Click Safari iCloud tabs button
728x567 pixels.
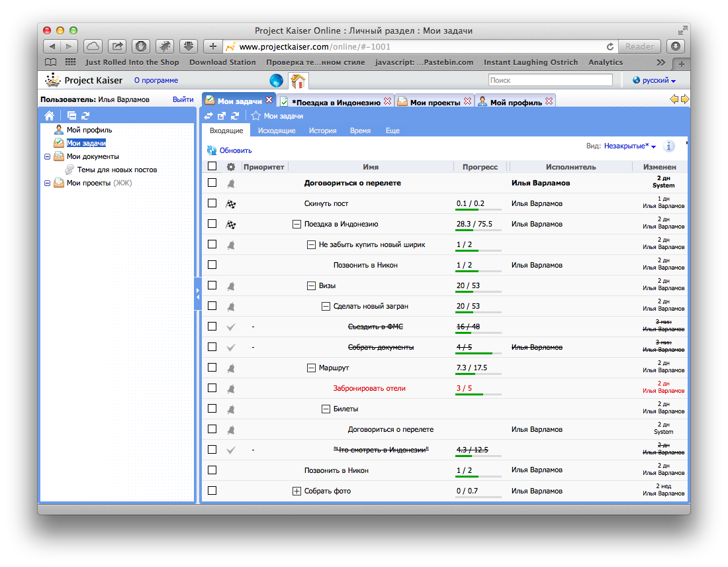(93, 46)
